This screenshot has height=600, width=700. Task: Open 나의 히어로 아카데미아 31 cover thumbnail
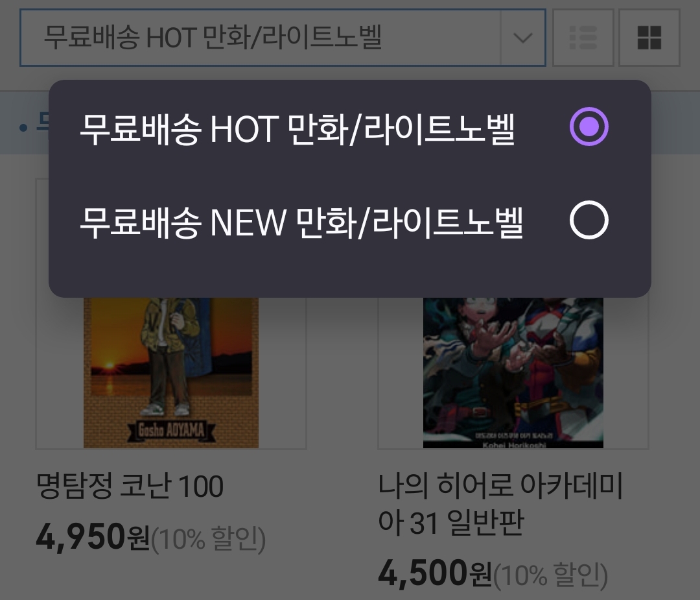(513, 372)
